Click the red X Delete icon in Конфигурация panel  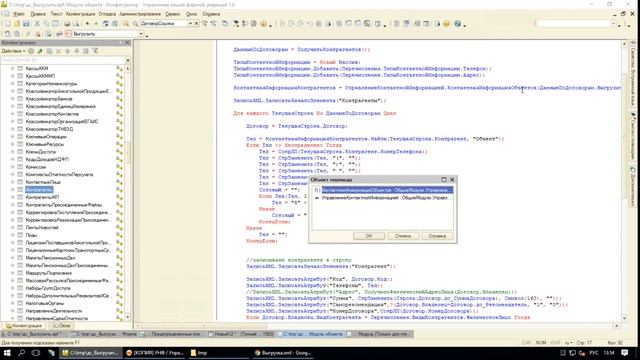[58, 51]
